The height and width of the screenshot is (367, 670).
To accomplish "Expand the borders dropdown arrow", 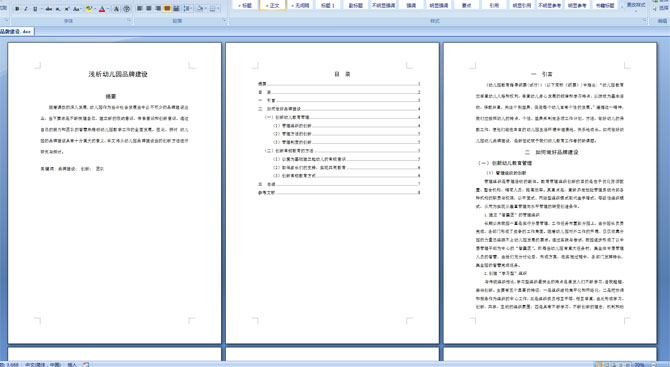I will tap(218, 9).
